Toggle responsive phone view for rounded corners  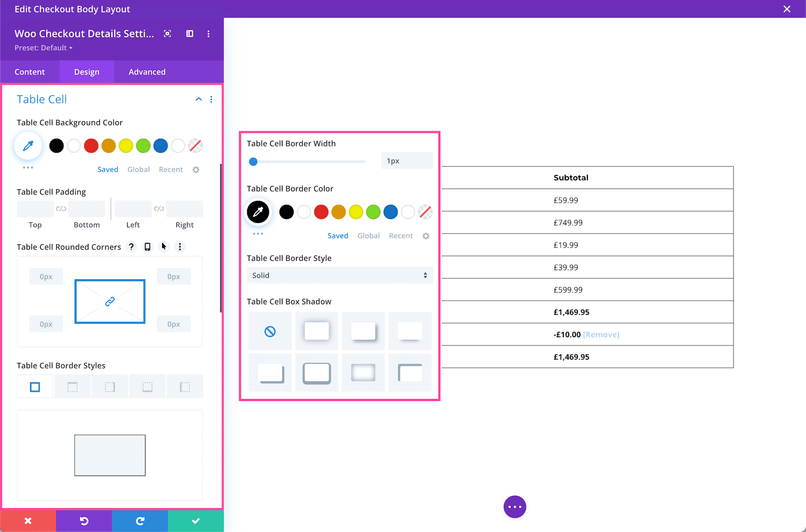point(147,247)
